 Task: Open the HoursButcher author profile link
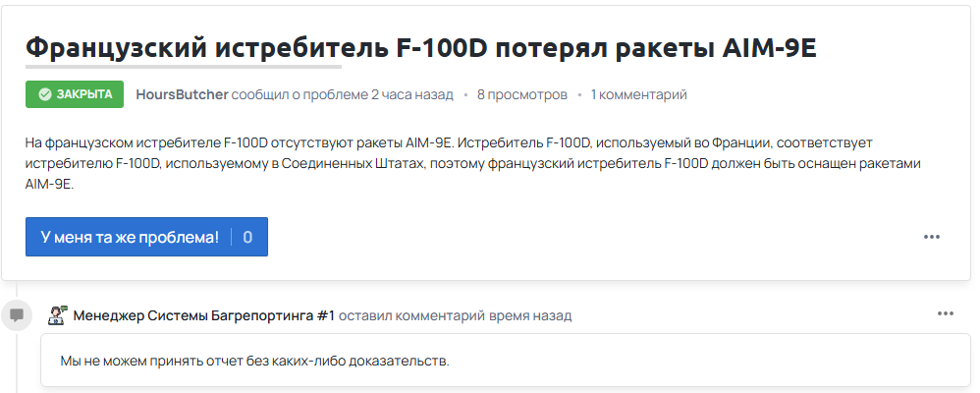183,95
